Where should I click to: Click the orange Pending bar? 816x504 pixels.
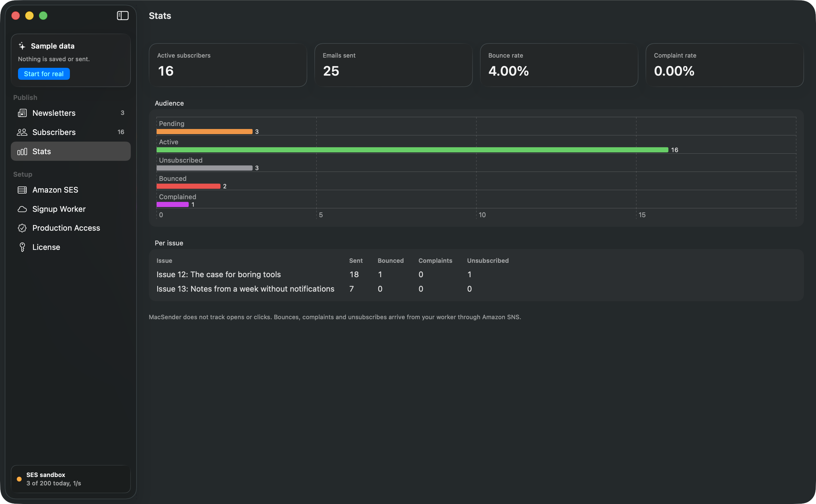click(x=204, y=132)
